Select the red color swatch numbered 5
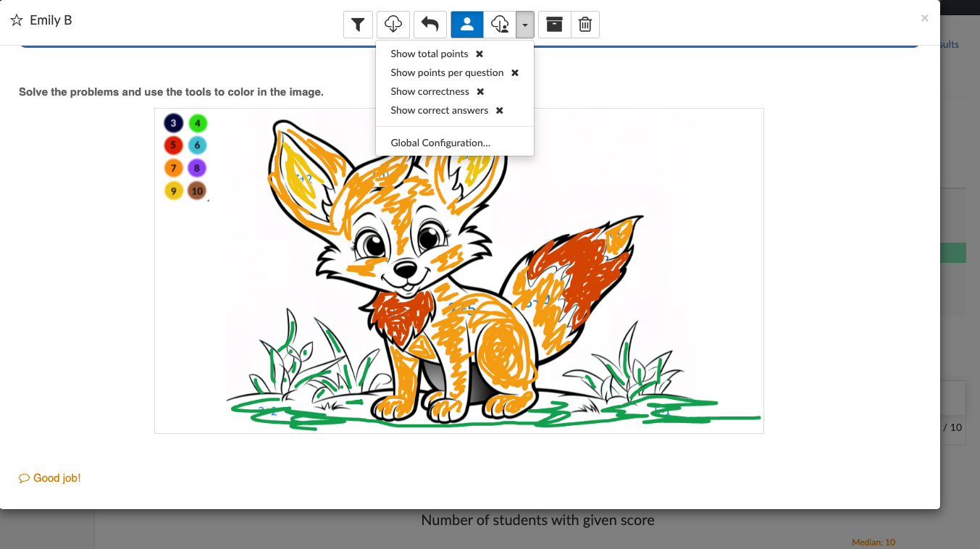The width and height of the screenshot is (980, 549). tap(173, 145)
